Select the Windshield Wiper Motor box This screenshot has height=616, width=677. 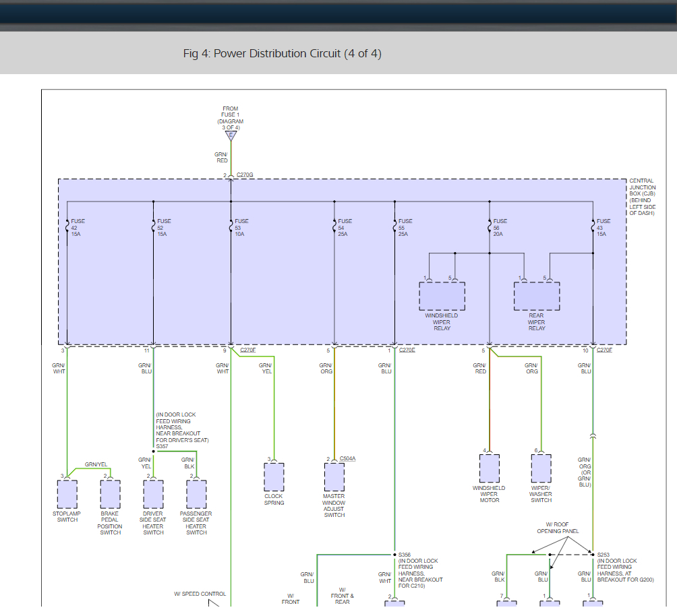click(x=489, y=468)
